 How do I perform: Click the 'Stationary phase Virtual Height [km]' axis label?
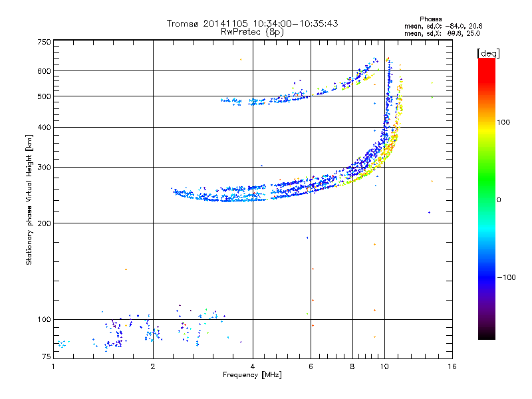(x=29, y=199)
